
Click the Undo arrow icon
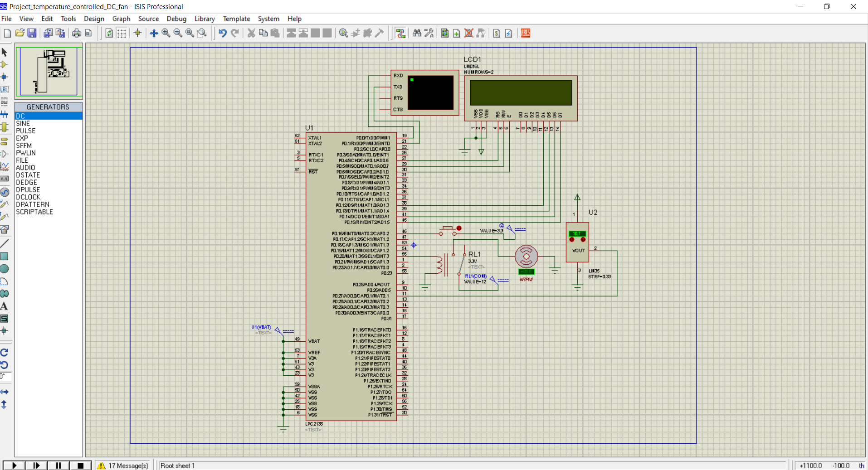pos(223,33)
